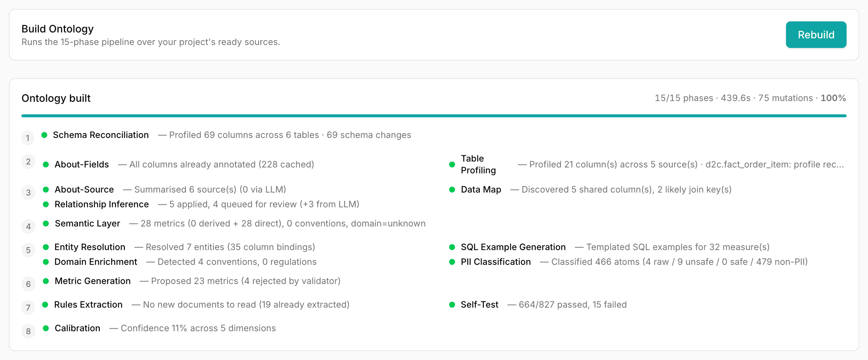Click the green dot beside Table Profiling
This screenshot has height=360, width=868.
452,165
